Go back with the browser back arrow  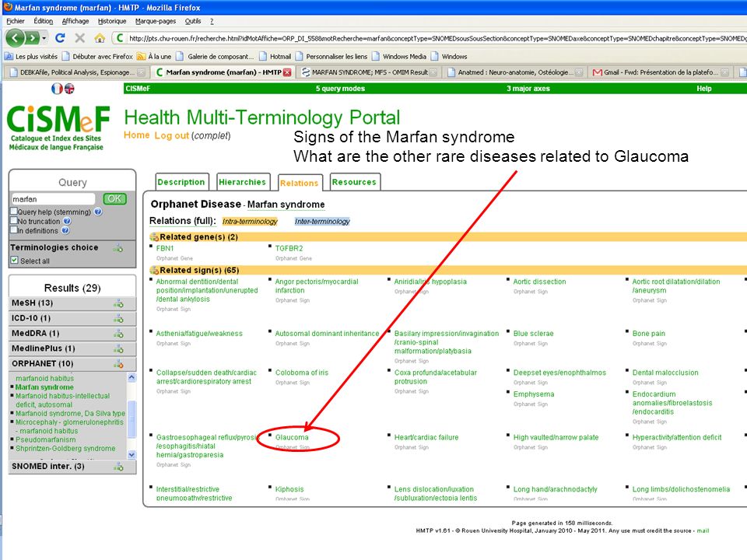pos(15,37)
